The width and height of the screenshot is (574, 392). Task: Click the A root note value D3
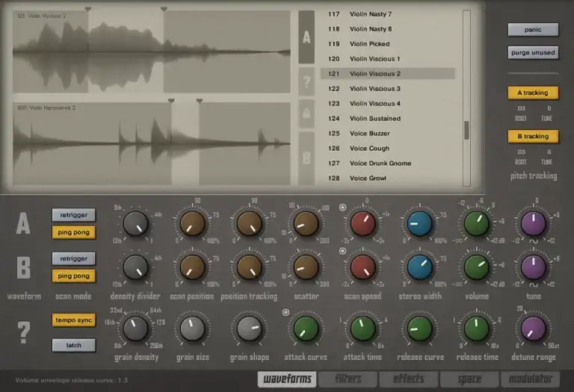(521, 108)
